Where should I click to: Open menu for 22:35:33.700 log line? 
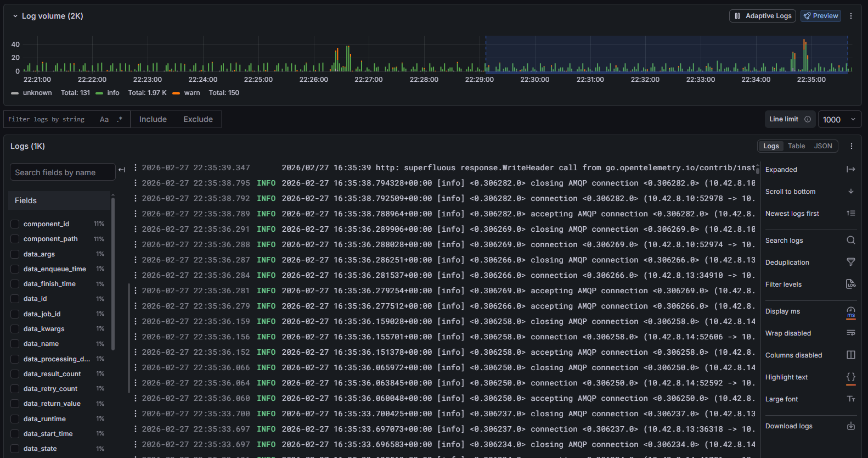point(136,414)
